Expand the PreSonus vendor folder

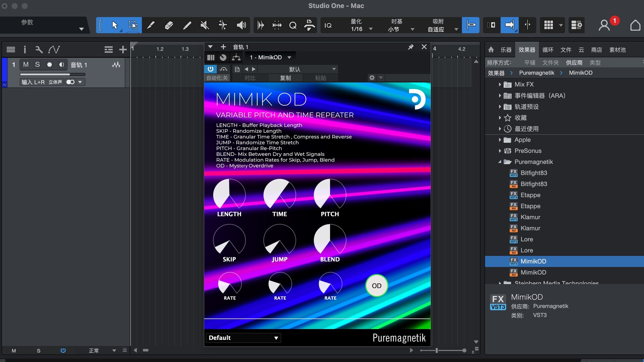tap(500, 151)
